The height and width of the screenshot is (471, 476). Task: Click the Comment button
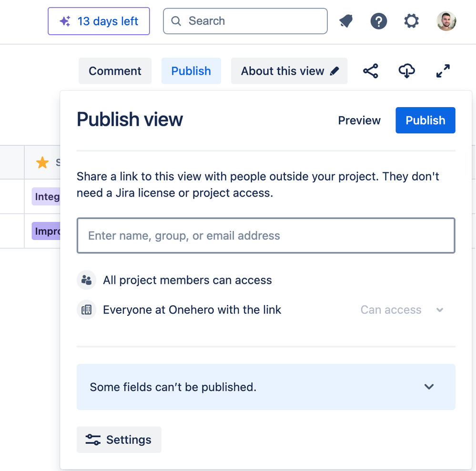tap(115, 70)
